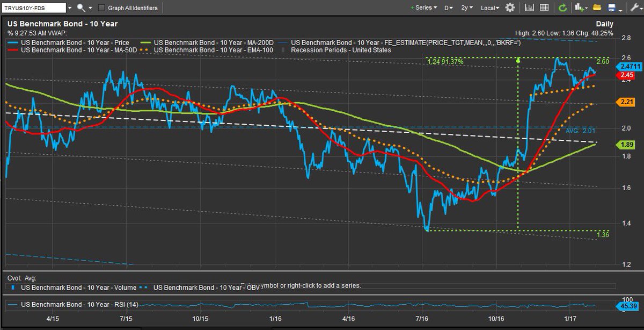Screen dimensions: 644x330
Task: Save chart with floppy disk icon
Action: coord(612,8)
